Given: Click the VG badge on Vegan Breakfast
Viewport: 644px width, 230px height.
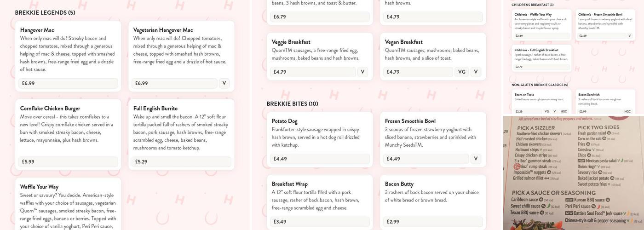Looking at the screenshot, I should pos(462,72).
